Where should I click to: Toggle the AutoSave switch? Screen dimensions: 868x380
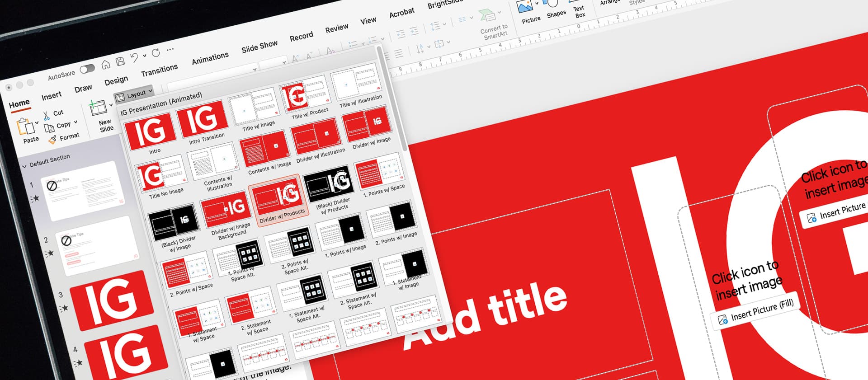87,69
